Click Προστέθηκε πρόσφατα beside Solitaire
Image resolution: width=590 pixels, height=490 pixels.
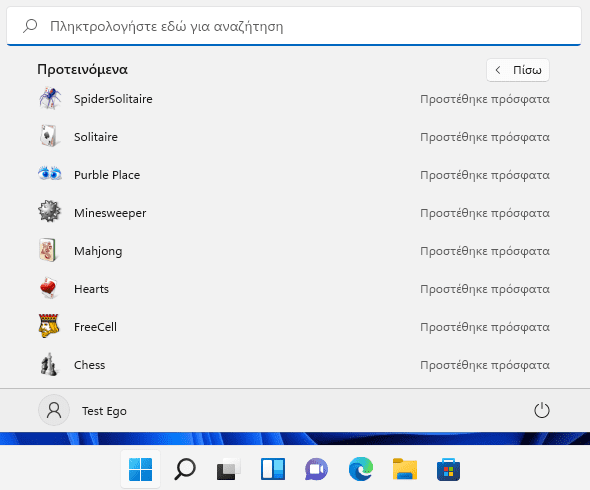tap(485, 137)
